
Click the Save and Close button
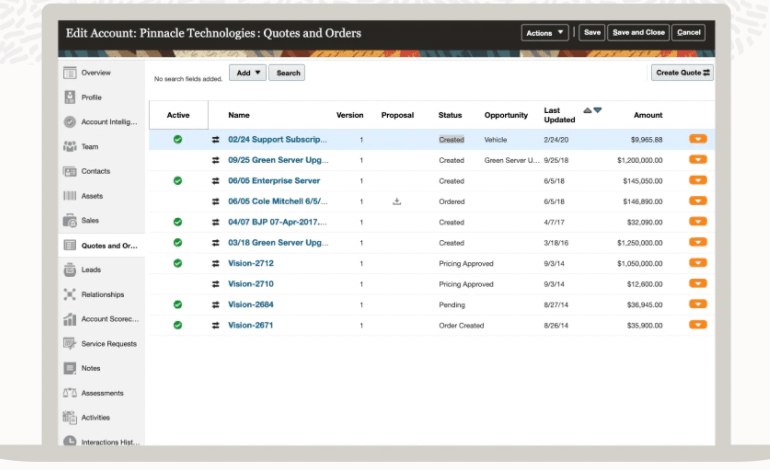click(x=638, y=32)
